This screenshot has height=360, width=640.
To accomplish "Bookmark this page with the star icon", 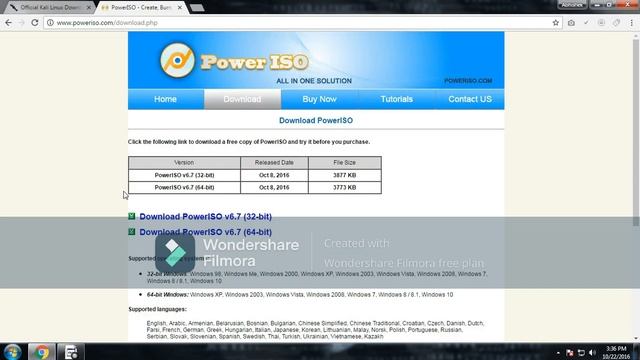I will (556, 23).
